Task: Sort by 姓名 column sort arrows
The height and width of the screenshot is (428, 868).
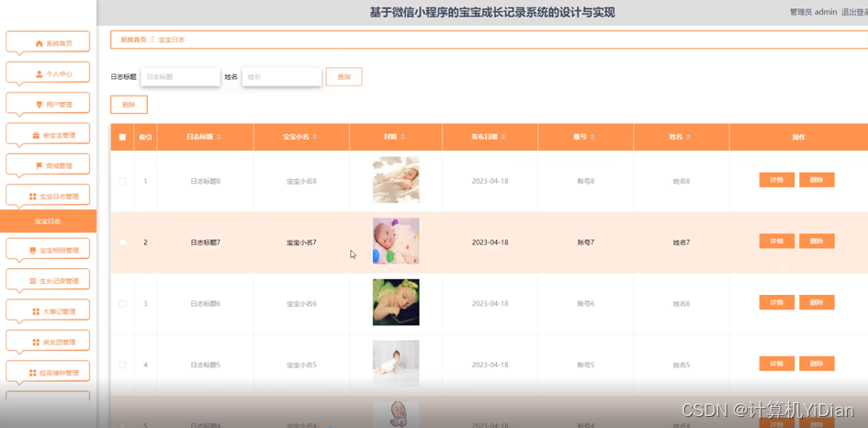Action: click(688, 137)
